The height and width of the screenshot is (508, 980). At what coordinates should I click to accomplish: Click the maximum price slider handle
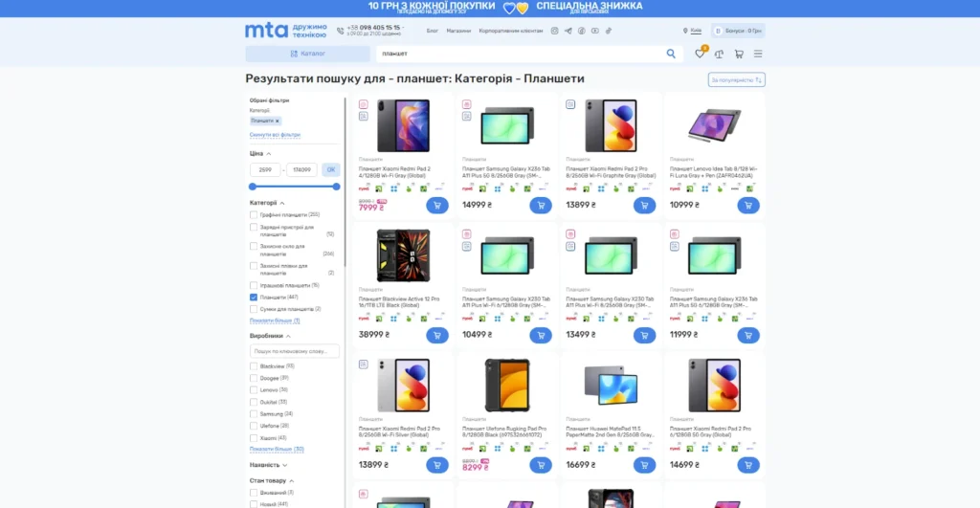coord(336,187)
